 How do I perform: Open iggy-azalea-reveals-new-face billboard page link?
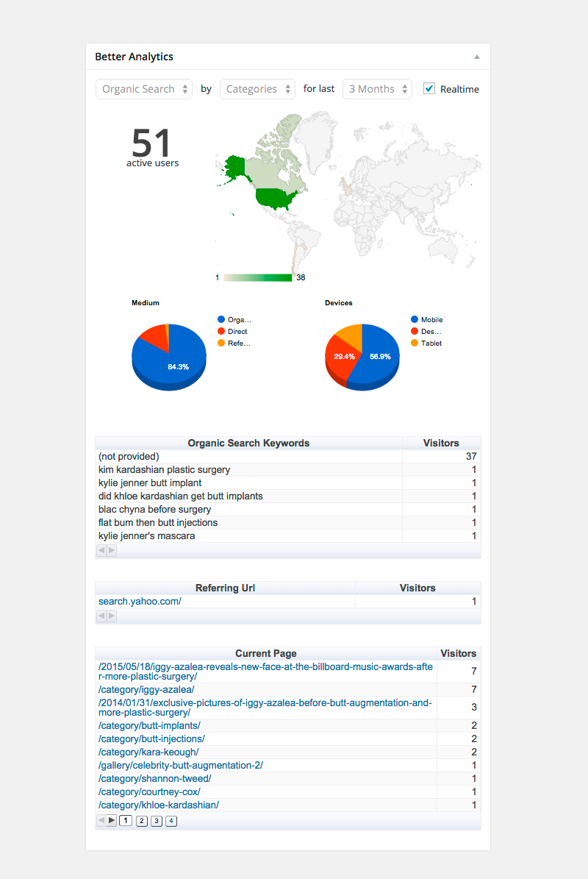pos(265,672)
